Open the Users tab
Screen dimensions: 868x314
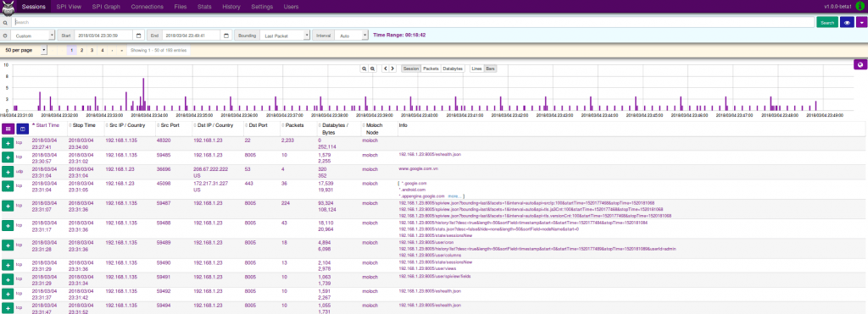pyautogui.click(x=292, y=7)
